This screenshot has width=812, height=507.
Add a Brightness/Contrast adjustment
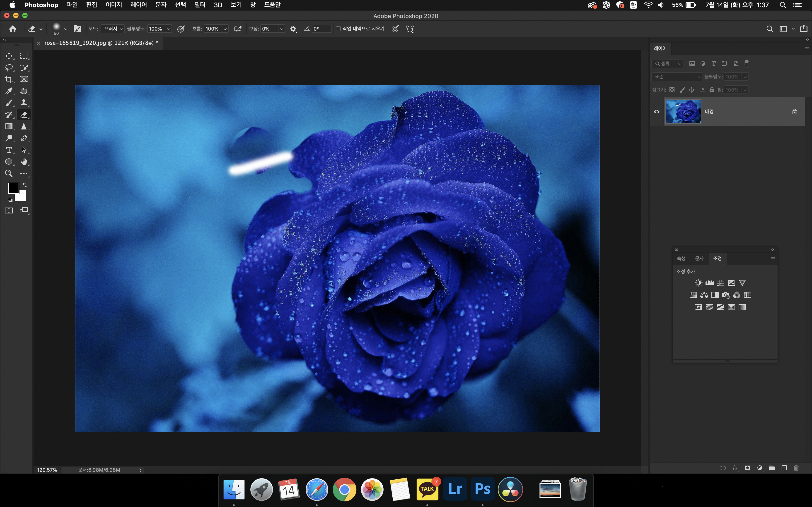coord(698,283)
